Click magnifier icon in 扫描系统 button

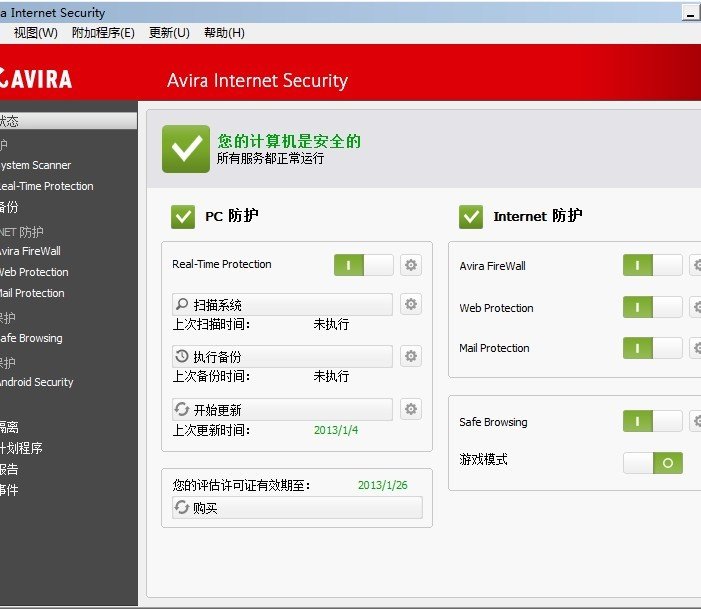pyautogui.click(x=182, y=304)
